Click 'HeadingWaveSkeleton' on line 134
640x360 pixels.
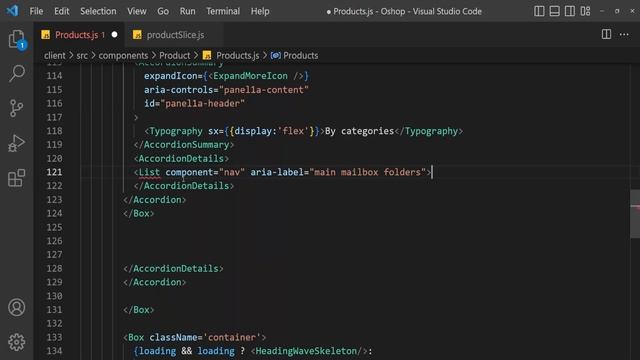click(x=306, y=351)
